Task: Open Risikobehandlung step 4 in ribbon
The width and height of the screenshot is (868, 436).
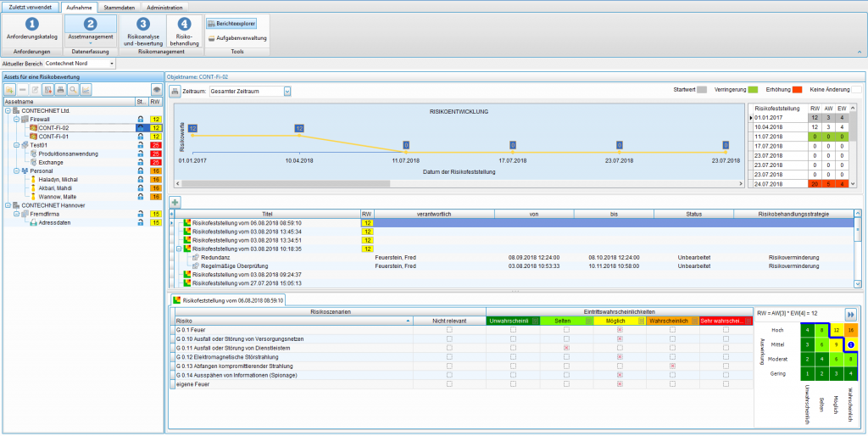Action: [185, 24]
